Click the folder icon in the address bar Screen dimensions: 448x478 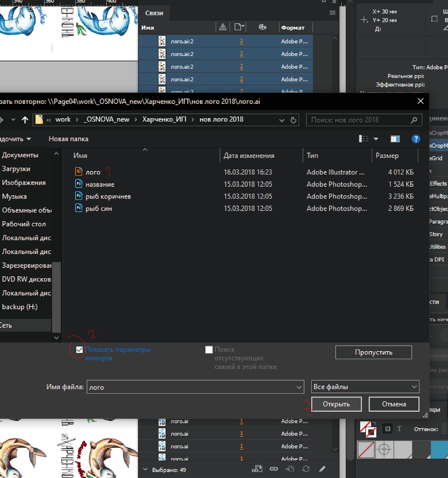(39, 120)
